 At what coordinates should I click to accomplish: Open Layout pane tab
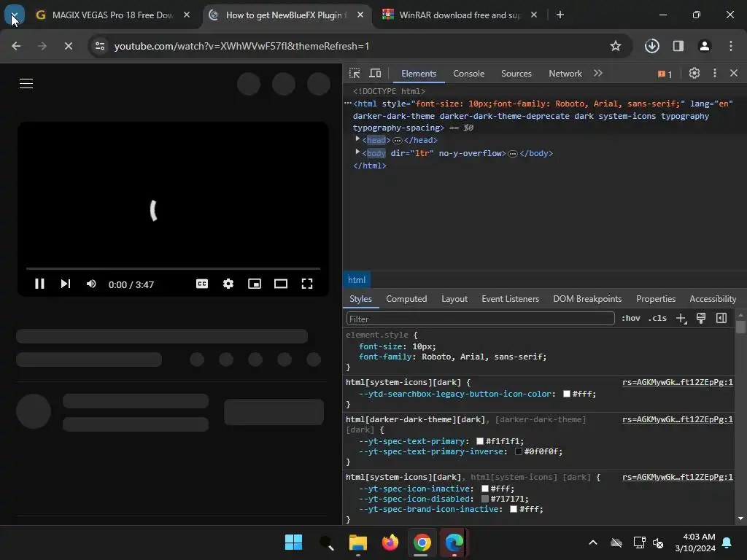pyautogui.click(x=454, y=298)
